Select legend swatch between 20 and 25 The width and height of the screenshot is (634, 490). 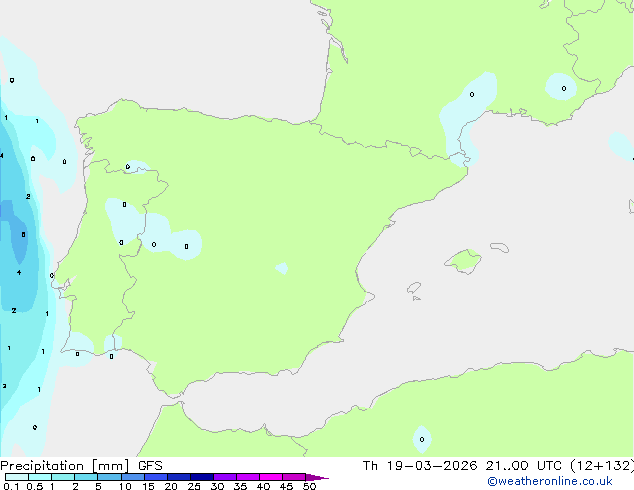coord(178,477)
